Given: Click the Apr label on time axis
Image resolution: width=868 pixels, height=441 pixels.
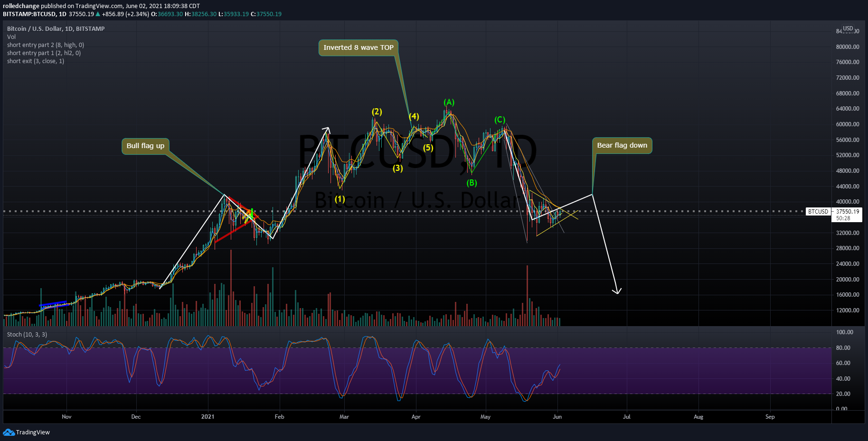Looking at the screenshot, I should point(416,417).
